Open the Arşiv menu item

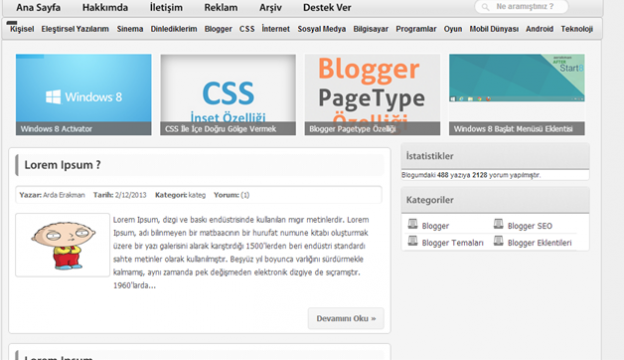(x=270, y=8)
